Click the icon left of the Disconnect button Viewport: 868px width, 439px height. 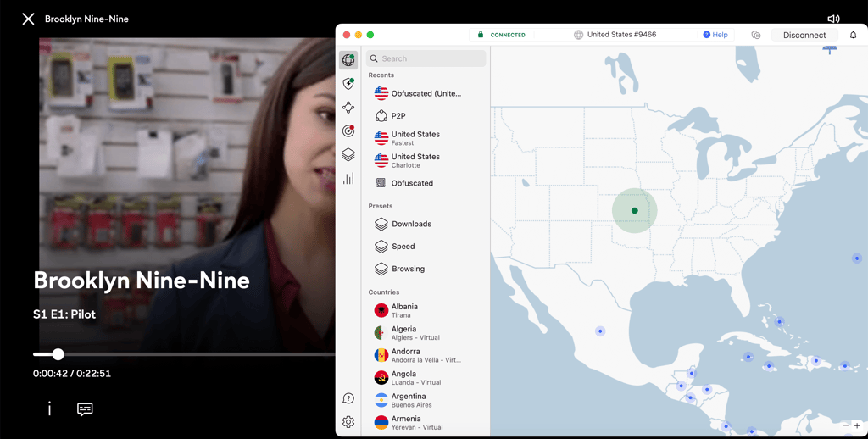tap(756, 35)
